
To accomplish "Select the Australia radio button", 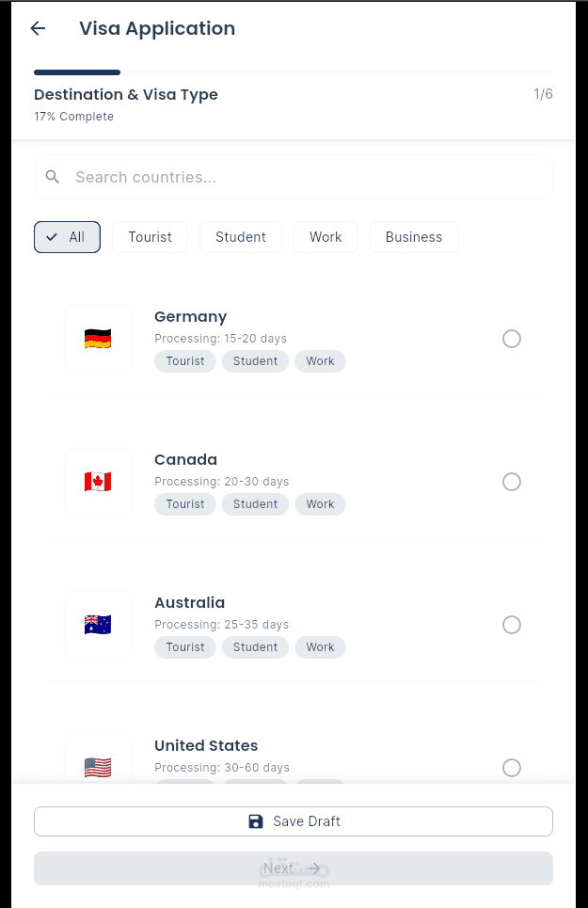I will click(x=512, y=625).
